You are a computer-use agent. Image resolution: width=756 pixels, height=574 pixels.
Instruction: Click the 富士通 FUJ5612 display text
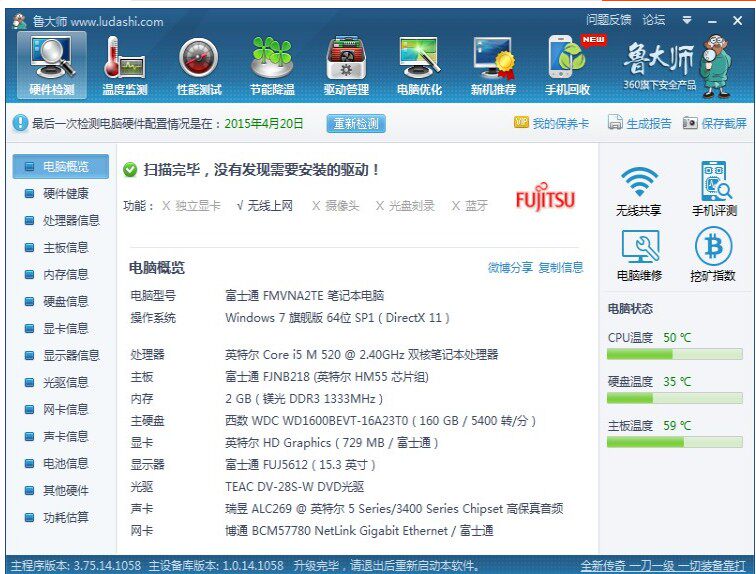point(300,465)
